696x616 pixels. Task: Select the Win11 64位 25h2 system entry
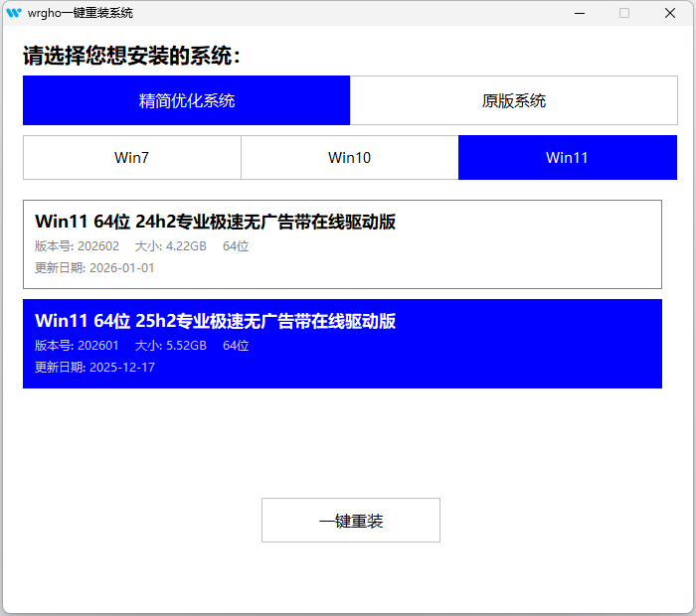[342, 344]
